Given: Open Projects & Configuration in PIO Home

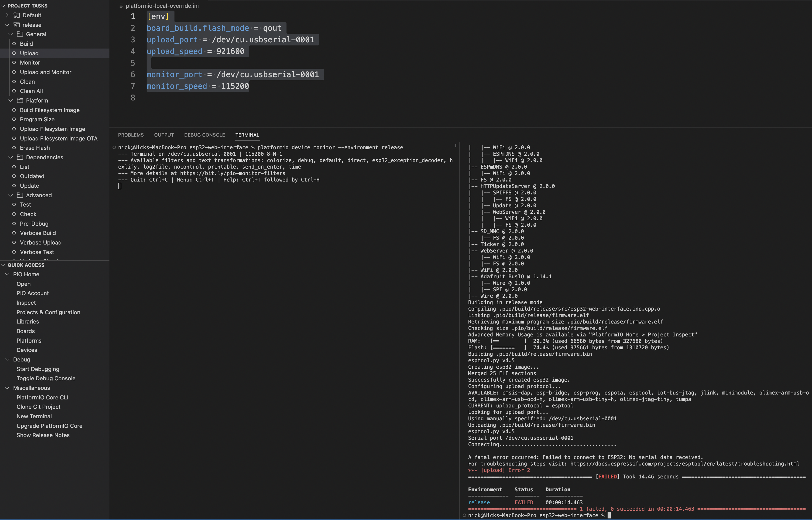Looking at the screenshot, I should click(48, 312).
